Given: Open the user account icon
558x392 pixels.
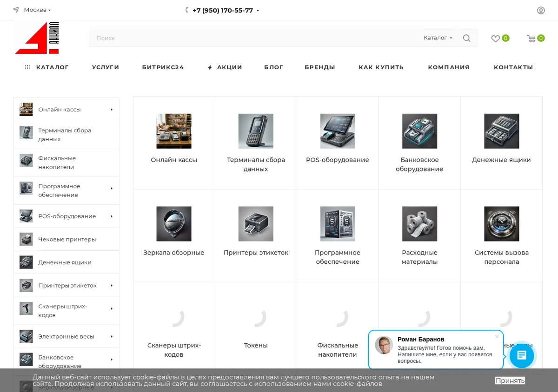Looking at the screenshot, I should [x=541, y=10].
